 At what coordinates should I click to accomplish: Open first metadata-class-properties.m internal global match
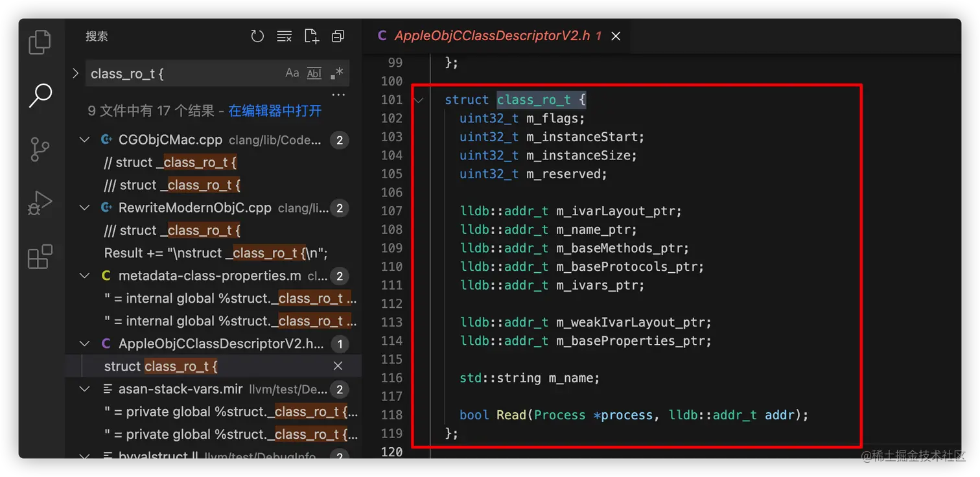[231, 298]
